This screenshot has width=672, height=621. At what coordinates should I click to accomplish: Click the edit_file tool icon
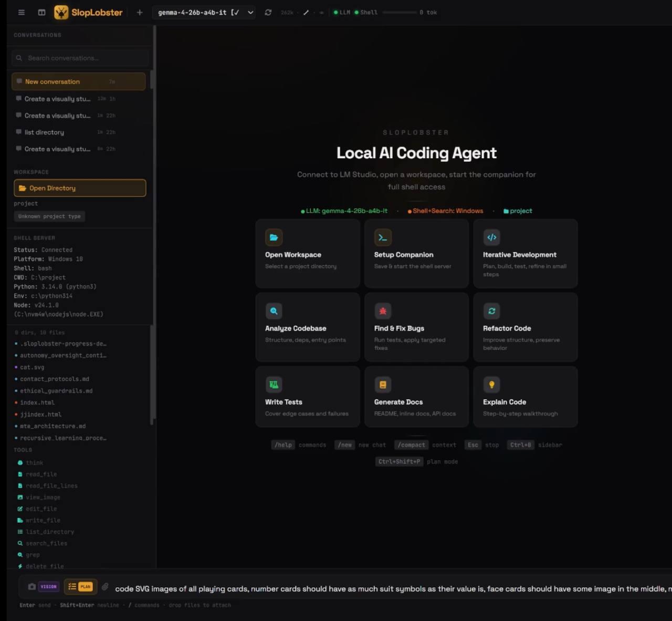[20, 509]
